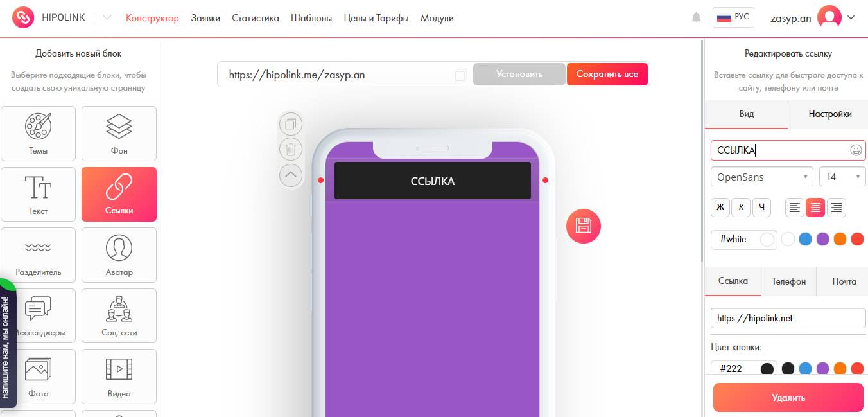Click the trash icon beside the phone
Viewport: 868px width, 417px height.
pyautogui.click(x=291, y=149)
